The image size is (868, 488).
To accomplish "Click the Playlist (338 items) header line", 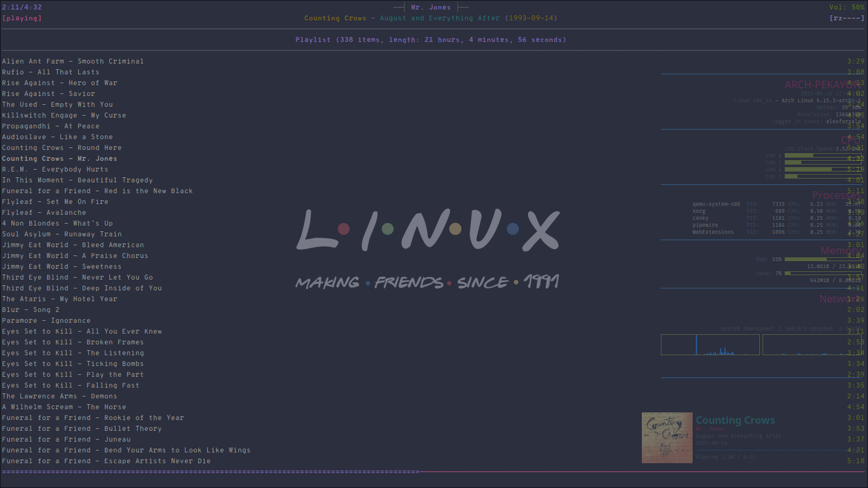I will (x=431, y=40).
